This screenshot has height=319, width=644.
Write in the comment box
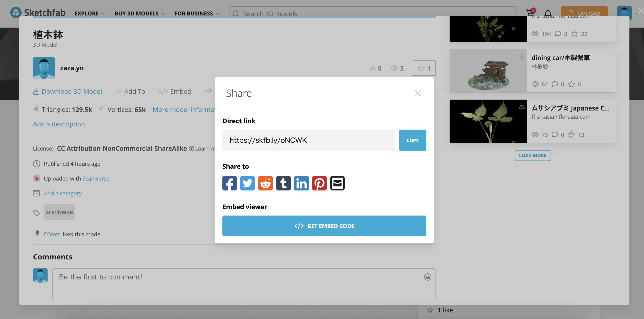tap(244, 284)
